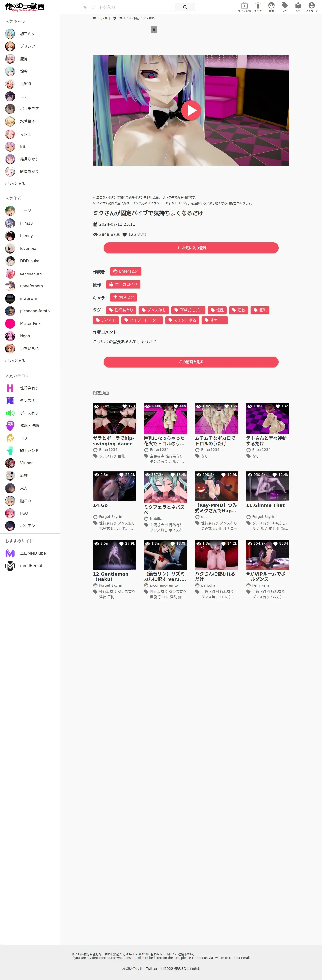Open the ポケモン category

27,526
